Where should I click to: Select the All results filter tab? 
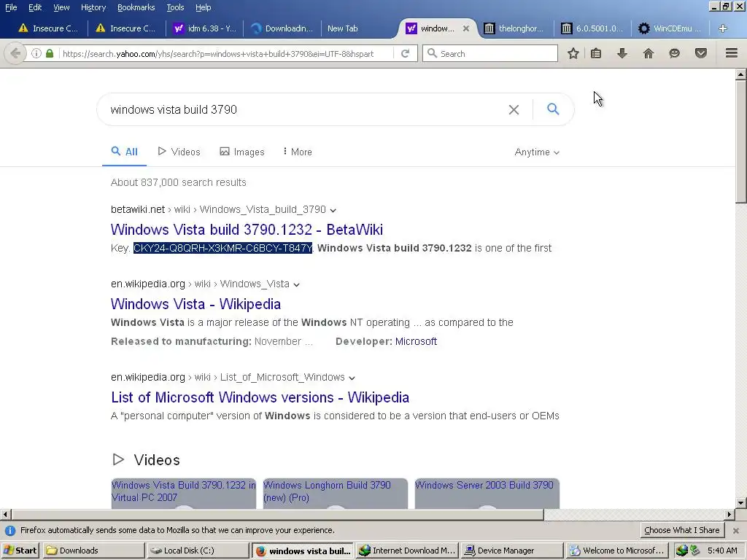pos(124,152)
